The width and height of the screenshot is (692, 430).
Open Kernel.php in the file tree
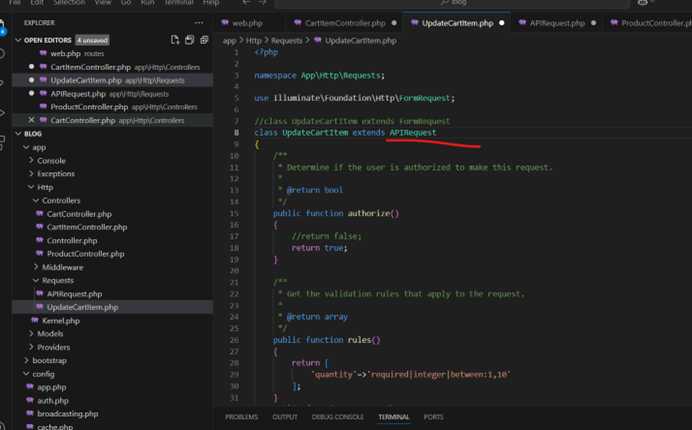click(x=60, y=321)
